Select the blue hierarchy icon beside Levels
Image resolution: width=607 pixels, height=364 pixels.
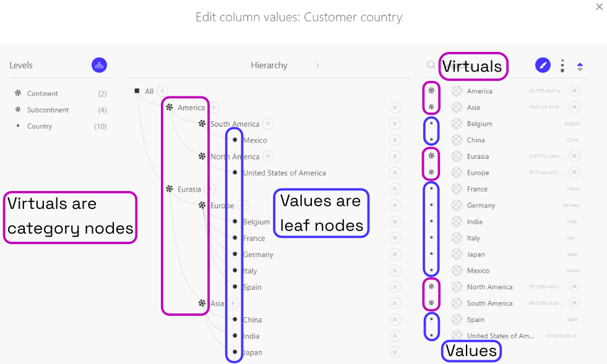[x=99, y=65]
